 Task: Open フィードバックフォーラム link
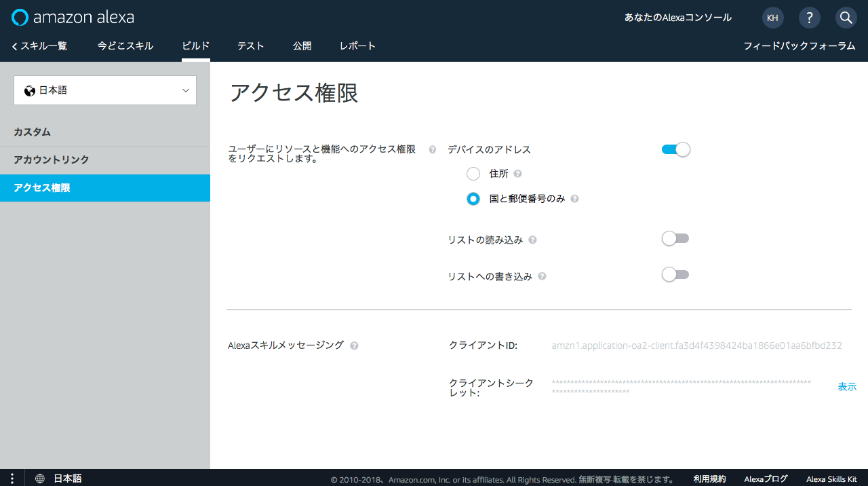coord(800,46)
